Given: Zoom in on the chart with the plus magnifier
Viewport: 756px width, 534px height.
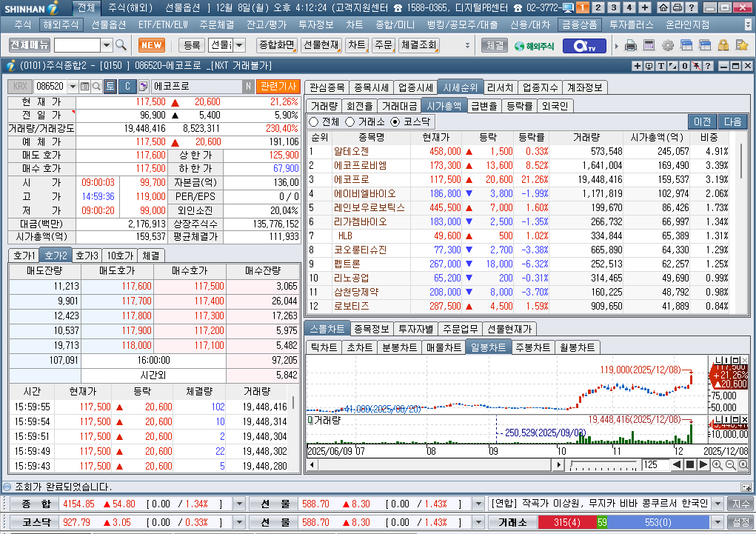Looking at the screenshot, I should tap(717, 464).
